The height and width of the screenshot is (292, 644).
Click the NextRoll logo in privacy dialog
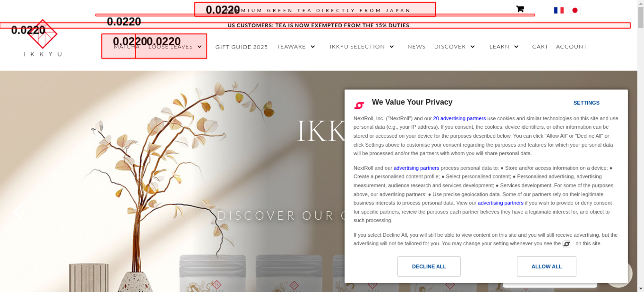(x=359, y=105)
